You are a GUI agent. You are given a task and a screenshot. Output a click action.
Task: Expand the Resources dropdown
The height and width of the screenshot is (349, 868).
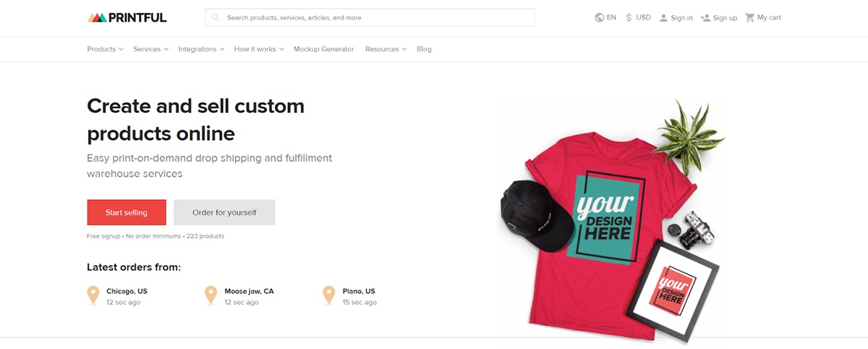point(386,49)
